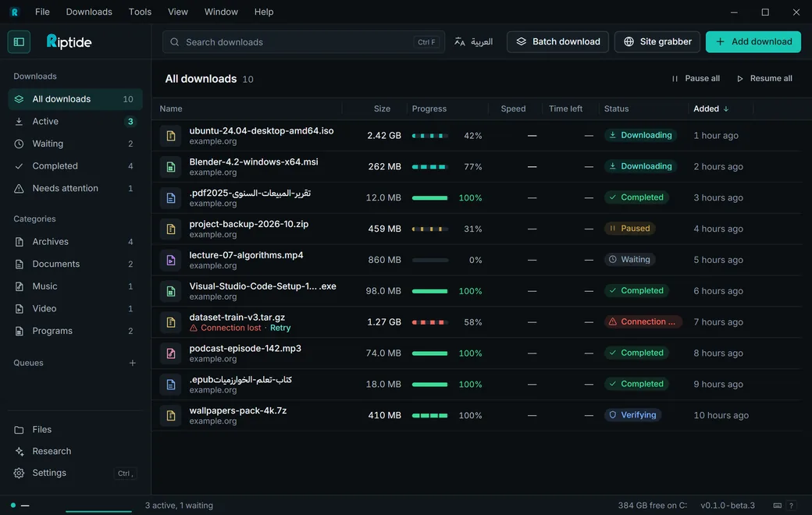Click the project-backup zip file icon

point(170,229)
